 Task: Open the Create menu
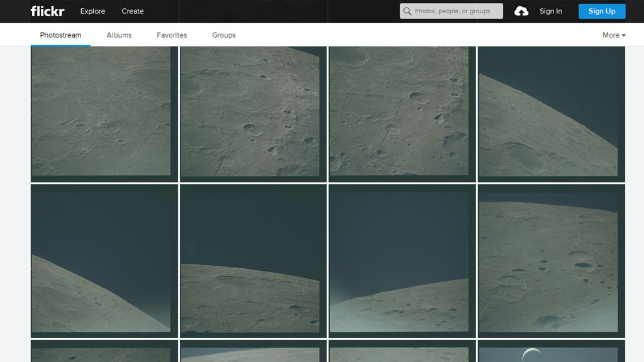tap(133, 11)
